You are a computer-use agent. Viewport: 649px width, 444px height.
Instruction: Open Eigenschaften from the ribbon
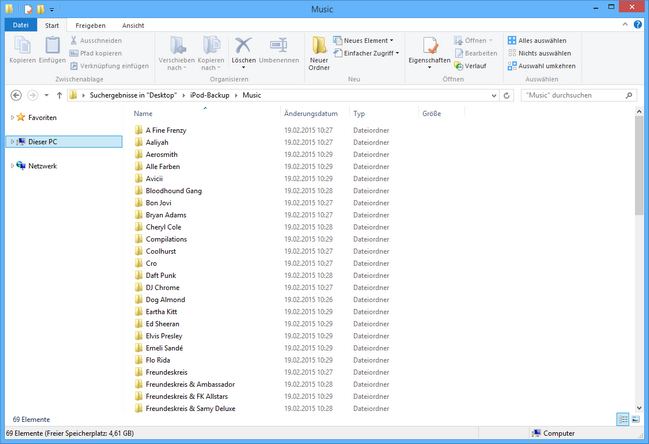pos(430,47)
